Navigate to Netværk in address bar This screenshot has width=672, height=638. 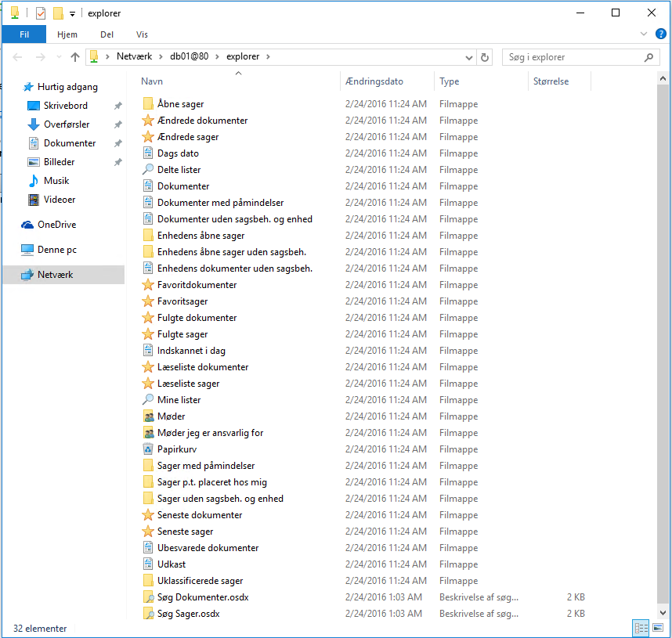pyautogui.click(x=134, y=56)
